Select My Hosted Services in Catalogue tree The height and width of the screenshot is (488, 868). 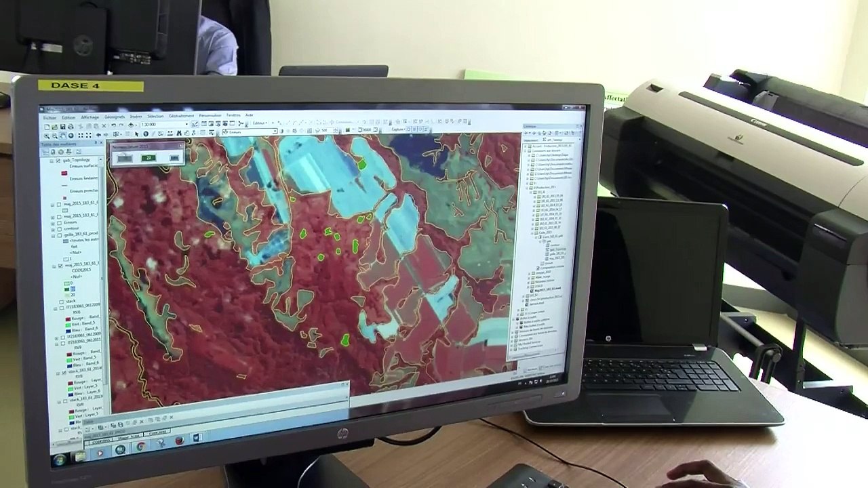(530, 343)
